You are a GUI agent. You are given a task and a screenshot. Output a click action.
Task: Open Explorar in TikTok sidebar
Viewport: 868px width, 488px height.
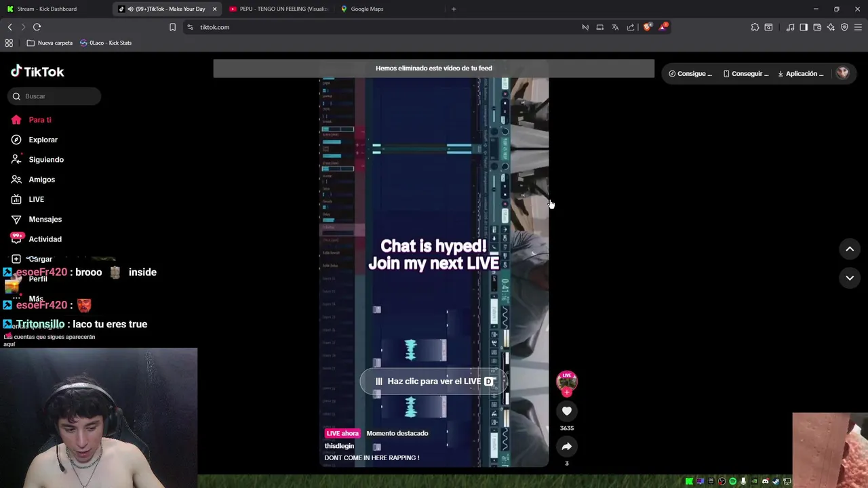34,140
